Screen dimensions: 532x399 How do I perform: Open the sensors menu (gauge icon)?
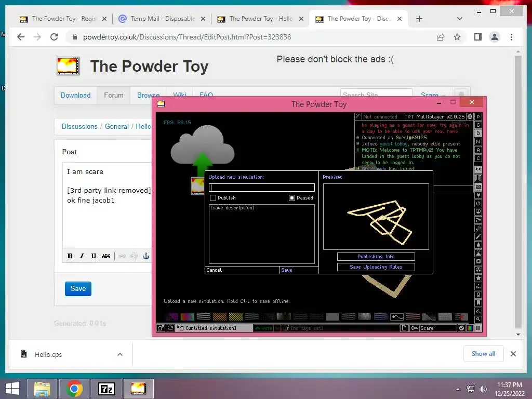click(478, 211)
